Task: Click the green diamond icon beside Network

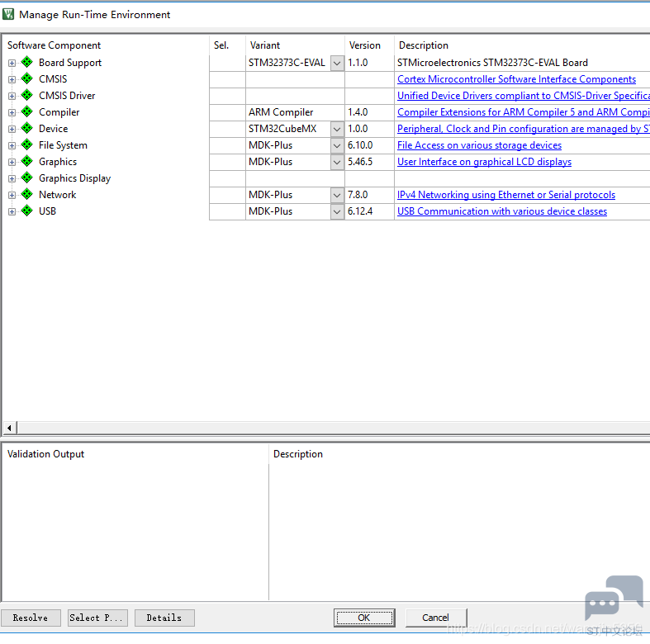Action: [27, 194]
